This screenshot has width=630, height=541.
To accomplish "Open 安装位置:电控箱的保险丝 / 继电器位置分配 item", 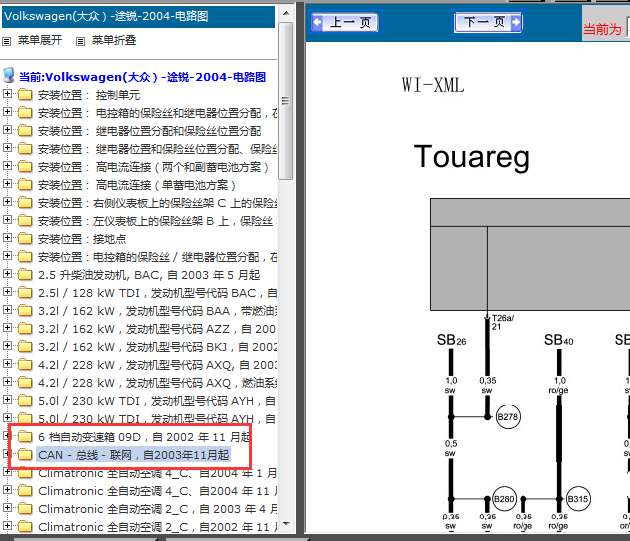I will [x=158, y=257].
